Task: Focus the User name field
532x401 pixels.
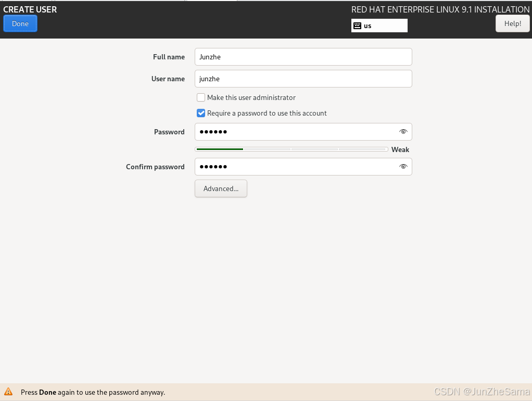Action: tap(303, 79)
